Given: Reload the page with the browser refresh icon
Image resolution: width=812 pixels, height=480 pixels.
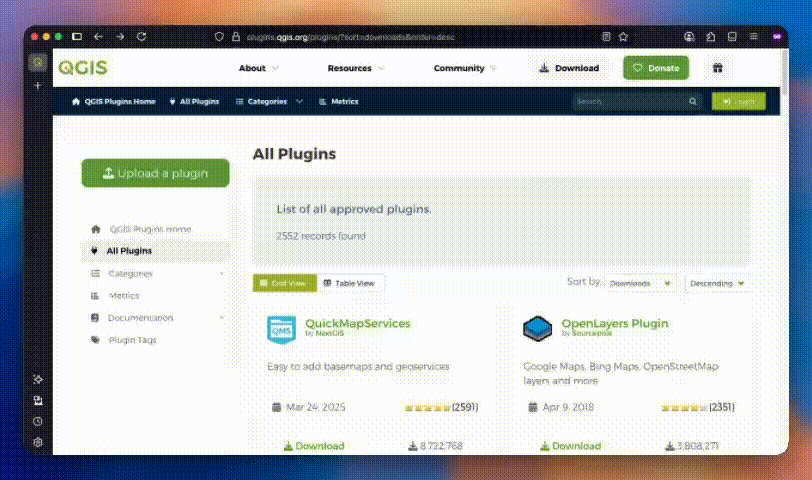Looking at the screenshot, I should coord(141,36).
